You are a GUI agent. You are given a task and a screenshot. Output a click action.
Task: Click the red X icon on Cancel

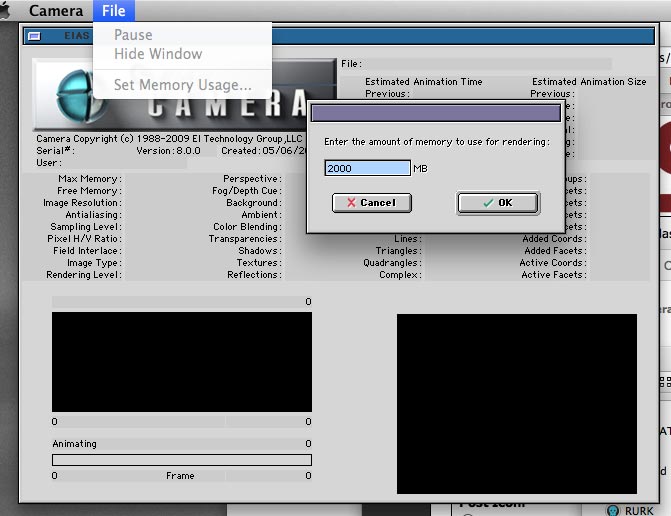click(x=350, y=203)
